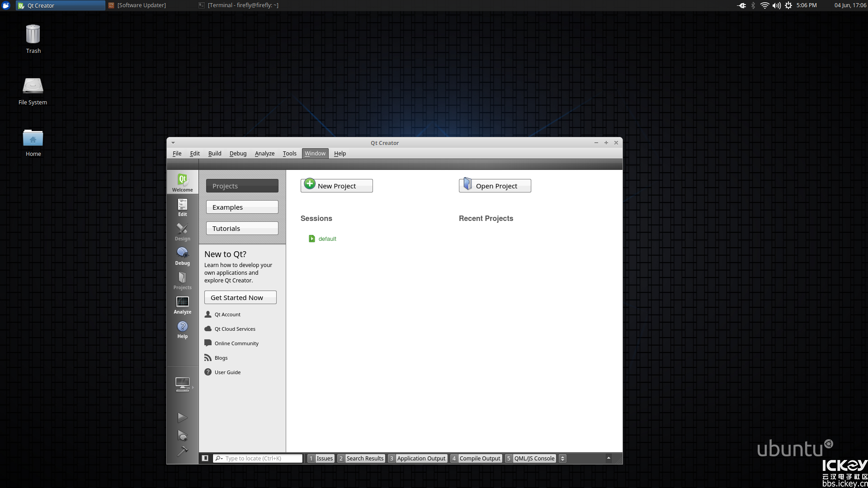
Task: Select the Debug mode icon
Action: coord(182,256)
